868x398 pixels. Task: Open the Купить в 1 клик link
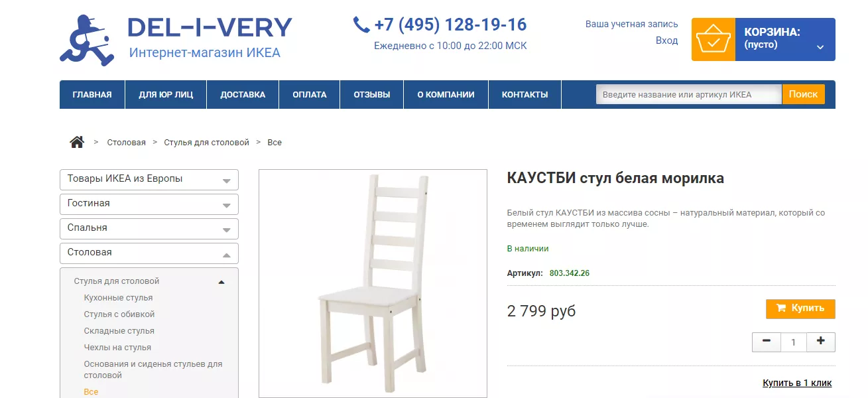point(797,383)
